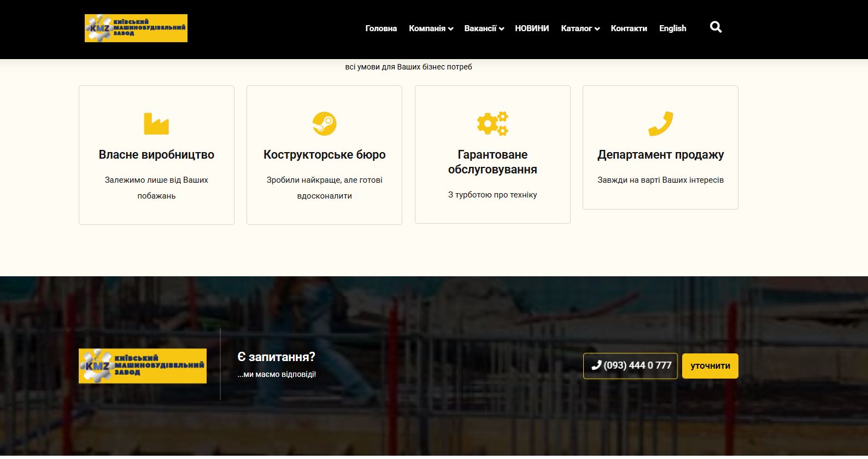Image resolution: width=868 pixels, height=459 pixels.
Task: Click the text всі умови для Ваших бізнес потреб
Action: click(408, 67)
